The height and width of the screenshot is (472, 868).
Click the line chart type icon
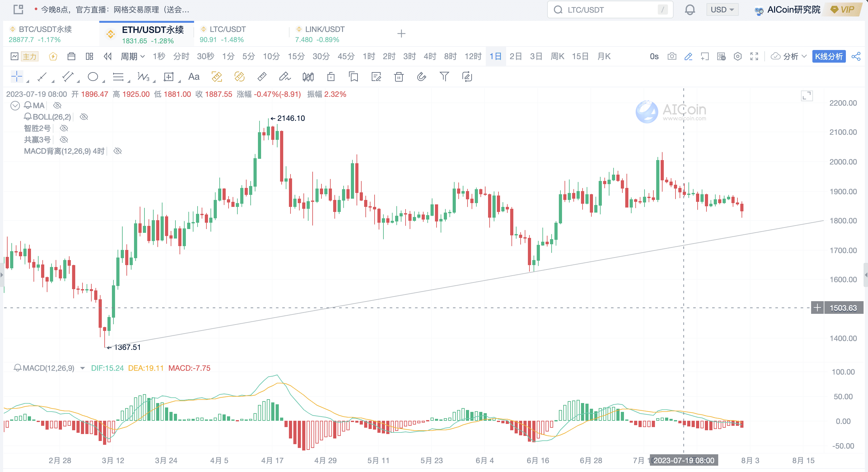click(15, 56)
